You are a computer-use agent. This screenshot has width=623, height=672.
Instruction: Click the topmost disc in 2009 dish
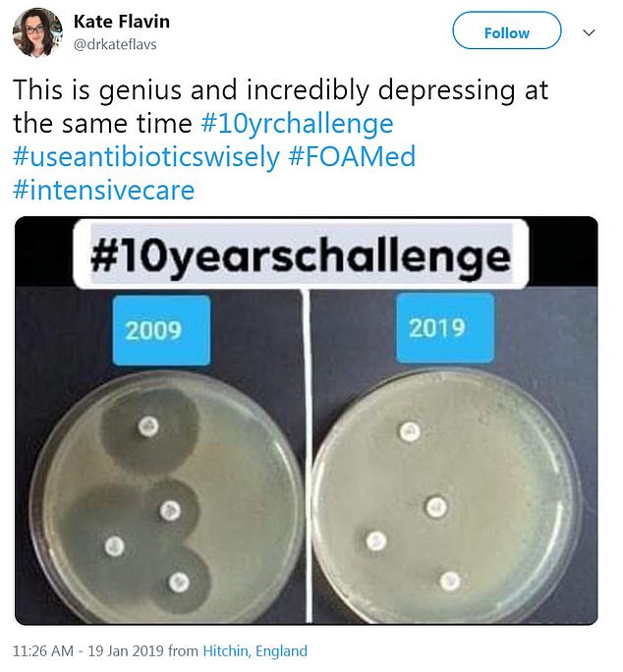[147, 425]
